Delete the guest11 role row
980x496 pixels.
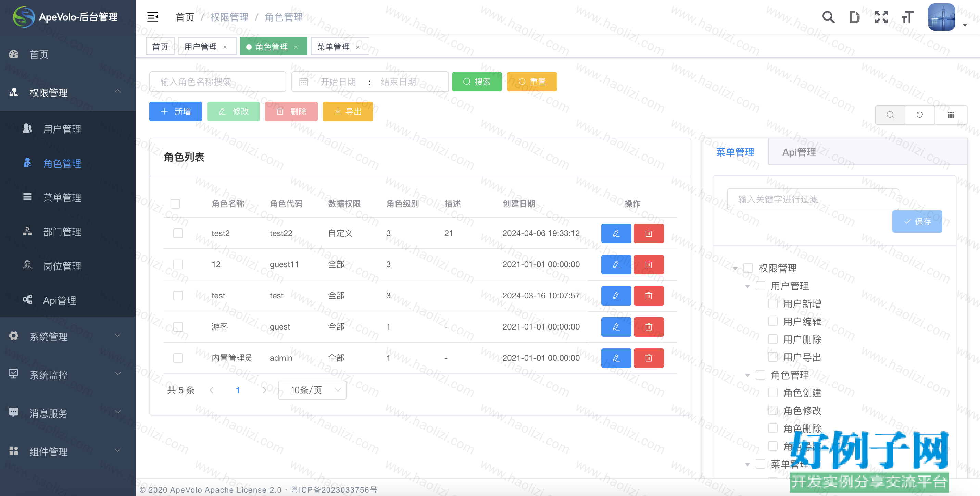pos(649,264)
